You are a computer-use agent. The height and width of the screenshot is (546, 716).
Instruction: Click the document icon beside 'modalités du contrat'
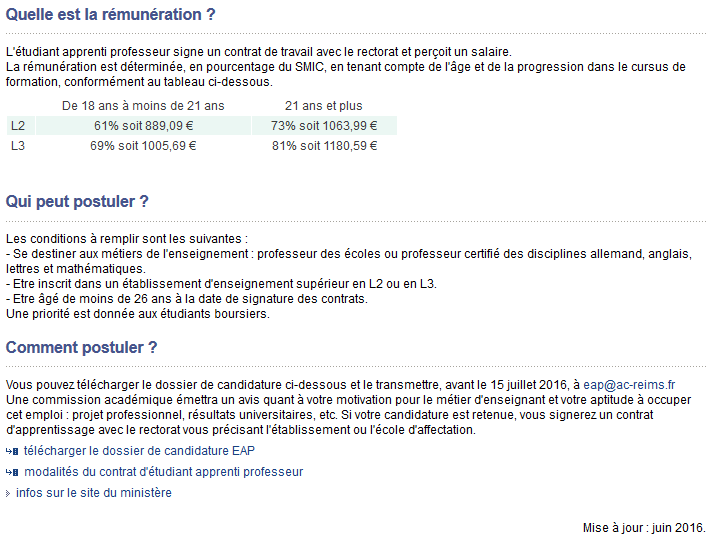[12, 472]
